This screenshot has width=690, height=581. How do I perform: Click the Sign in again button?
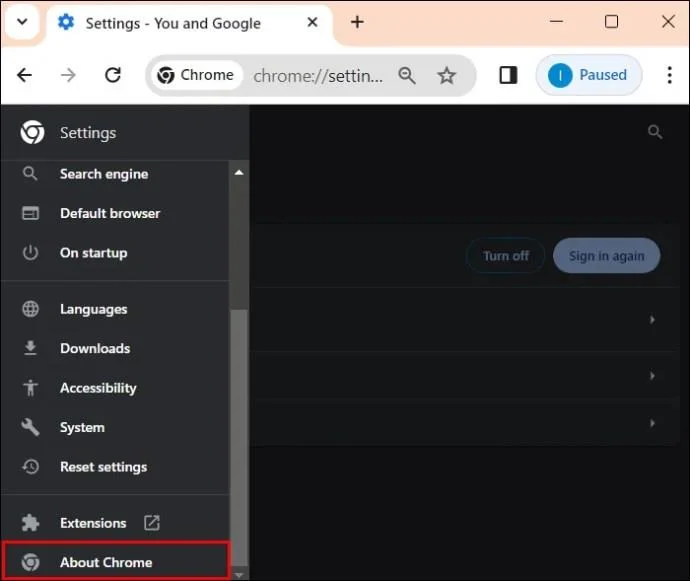point(606,256)
